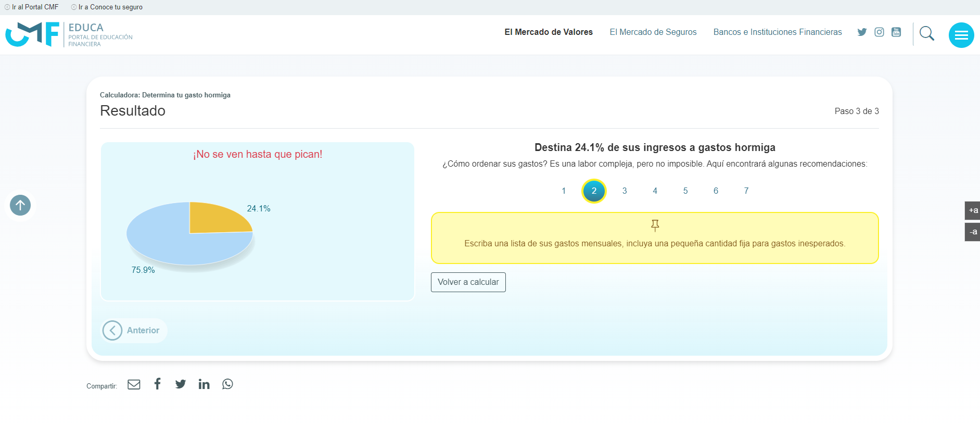The width and height of the screenshot is (980, 439).
Task: Open the Instagram icon in the header
Action: 879,32
